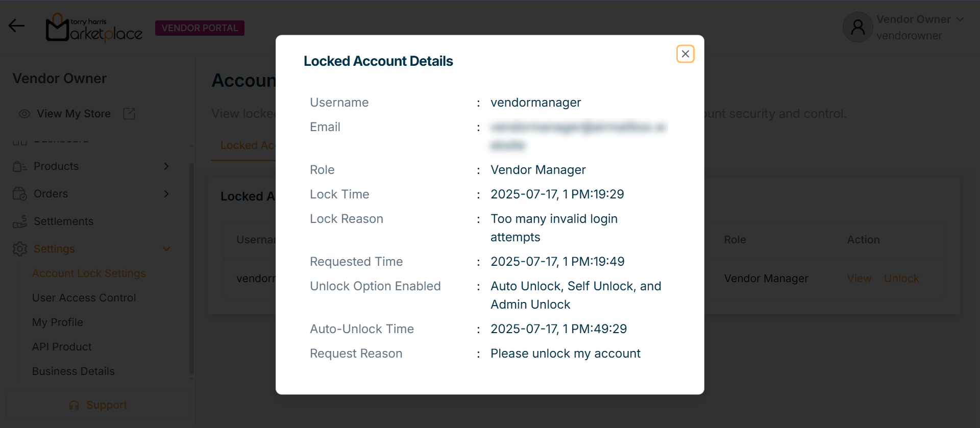Expand the Orders submenu chevron

point(166,194)
